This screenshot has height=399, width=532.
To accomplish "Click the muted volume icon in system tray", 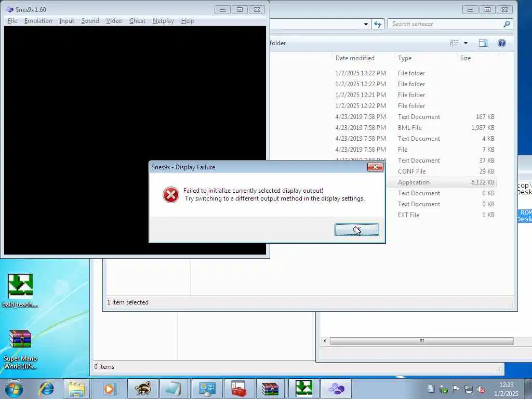I will (x=481, y=389).
